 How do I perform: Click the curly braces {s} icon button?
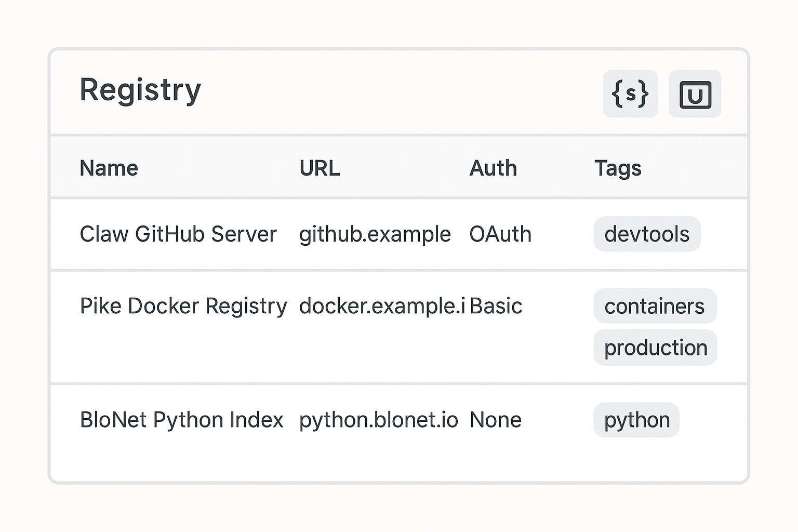click(x=630, y=94)
